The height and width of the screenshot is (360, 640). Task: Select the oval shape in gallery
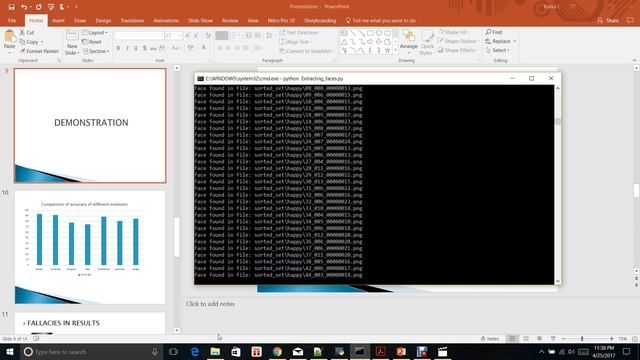[x=379, y=33]
